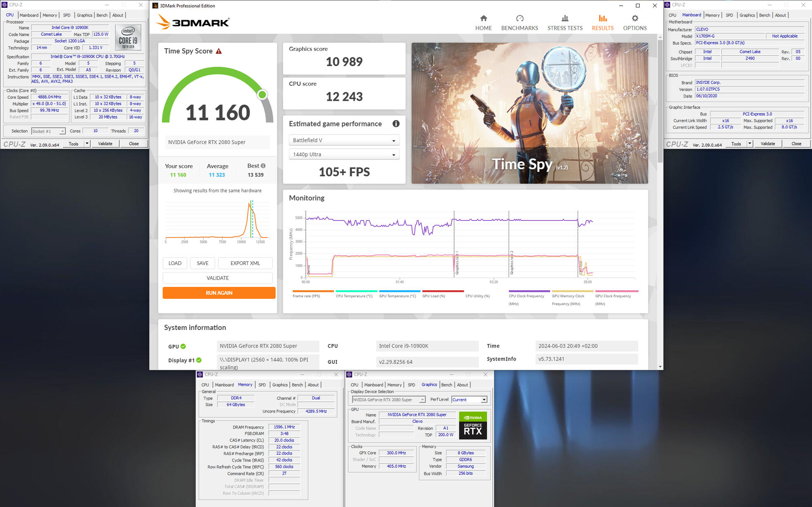The width and height of the screenshot is (812, 507).
Task: Open the Perf Level Current dropdown
Action: tap(469, 400)
